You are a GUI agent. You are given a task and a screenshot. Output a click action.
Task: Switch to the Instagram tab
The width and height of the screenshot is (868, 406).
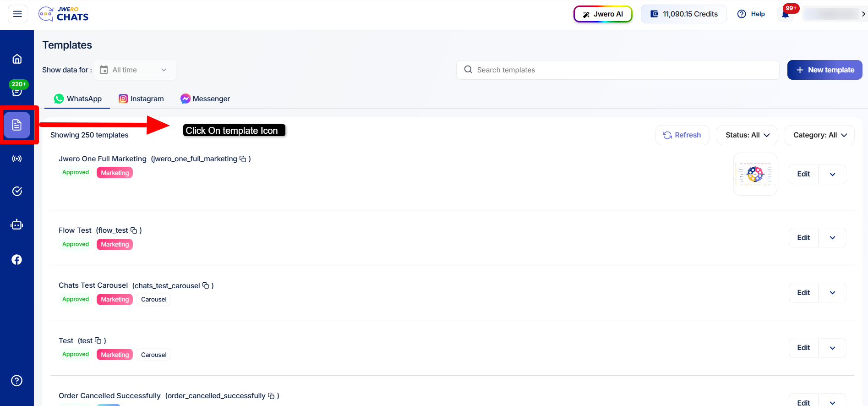point(141,99)
